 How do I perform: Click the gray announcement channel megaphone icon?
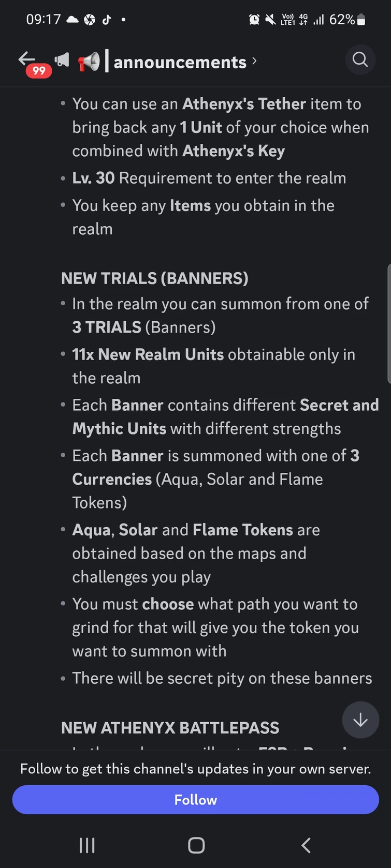[62, 61]
